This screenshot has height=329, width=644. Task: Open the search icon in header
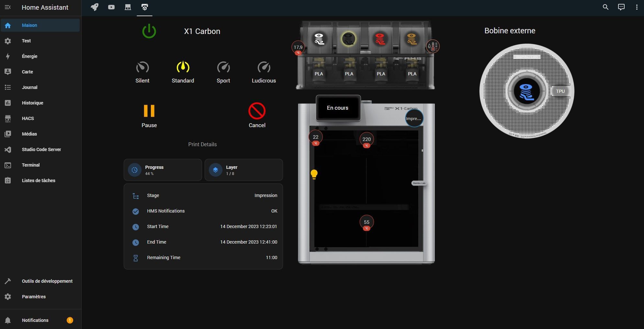coord(605,7)
